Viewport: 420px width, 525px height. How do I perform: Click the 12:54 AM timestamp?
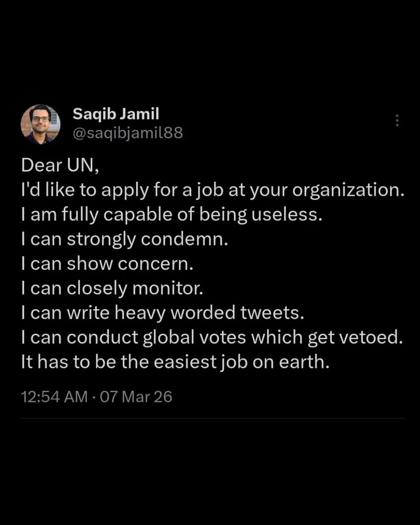(54, 397)
